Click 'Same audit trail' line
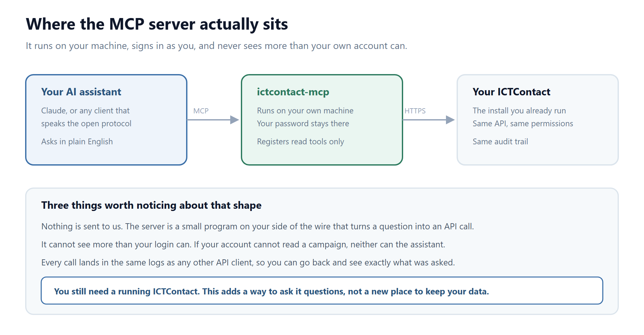Viewport: 644px width, 335px height. click(500, 141)
